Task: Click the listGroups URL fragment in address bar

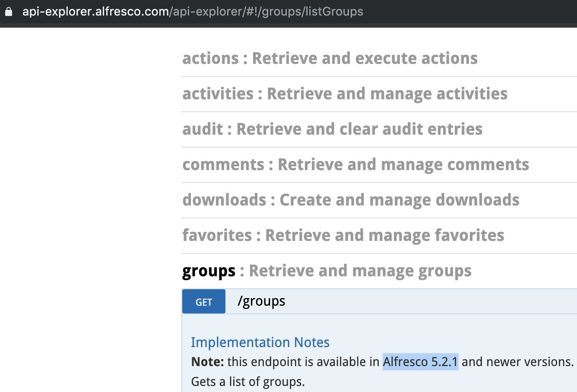Action: coord(333,12)
